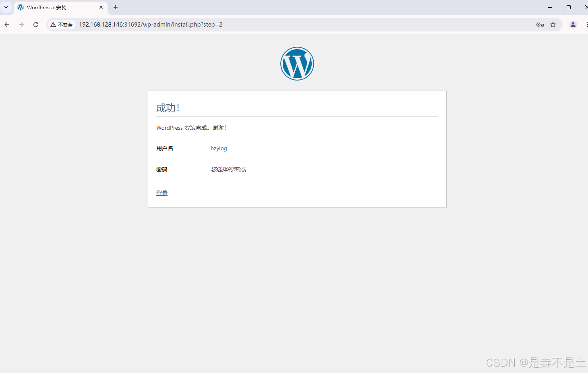This screenshot has height=373, width=588.
Task: Maximize the browser window
Action: pyautogui.click(x=569, y=7)
